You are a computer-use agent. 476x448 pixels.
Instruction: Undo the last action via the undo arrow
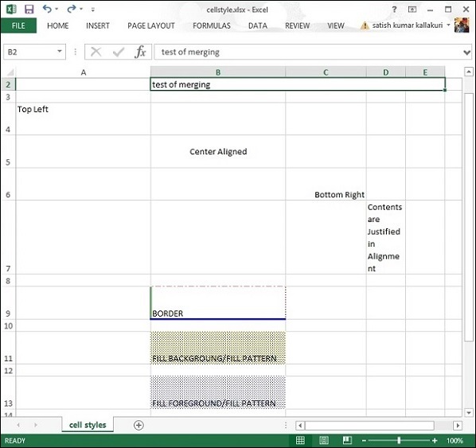pos(47,9)
